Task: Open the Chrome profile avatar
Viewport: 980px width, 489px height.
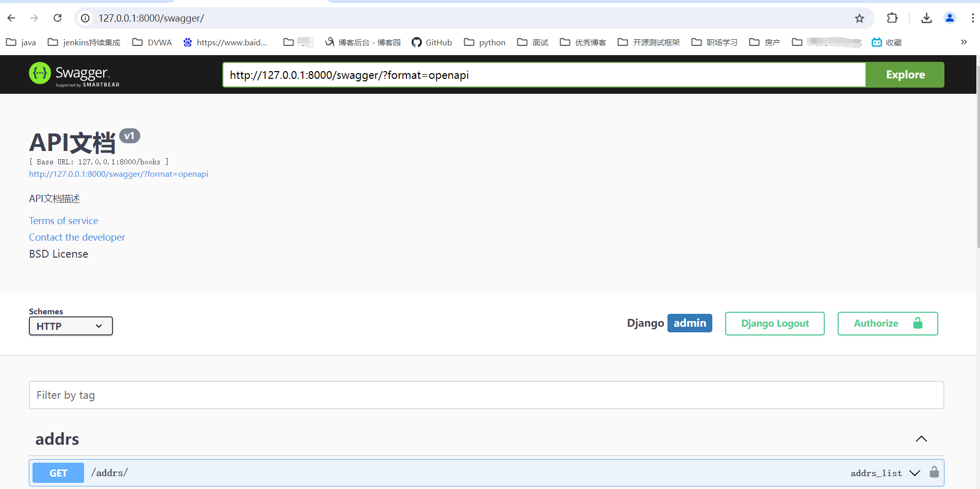Action: (950, 18)
